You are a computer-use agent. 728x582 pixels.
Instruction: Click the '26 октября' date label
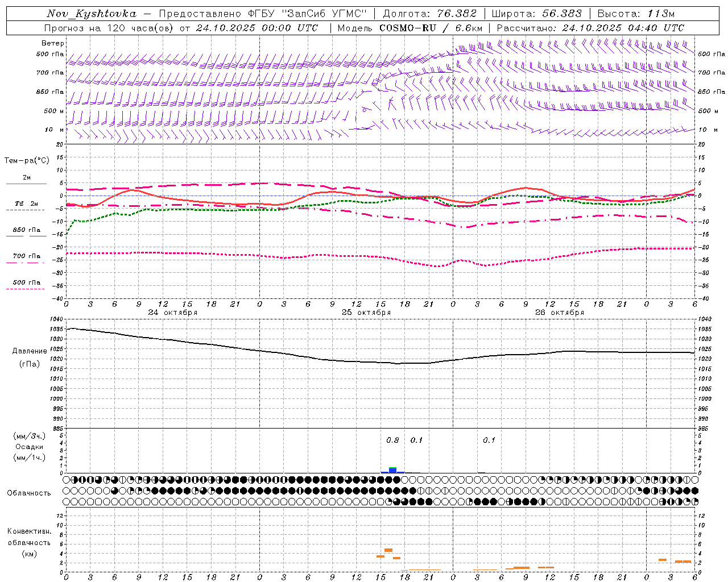pyautogui.click(x=560, y=313)
